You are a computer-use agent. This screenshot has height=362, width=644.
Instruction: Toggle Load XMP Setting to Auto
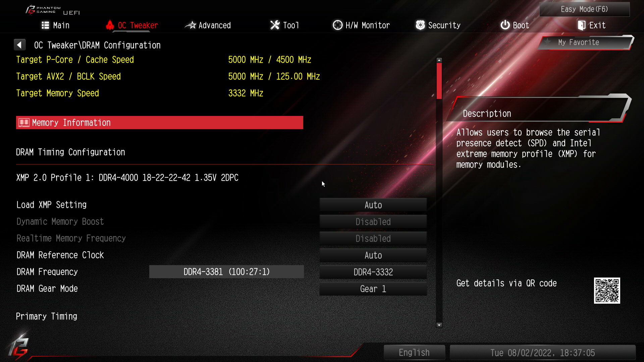[x=373, y=205]
